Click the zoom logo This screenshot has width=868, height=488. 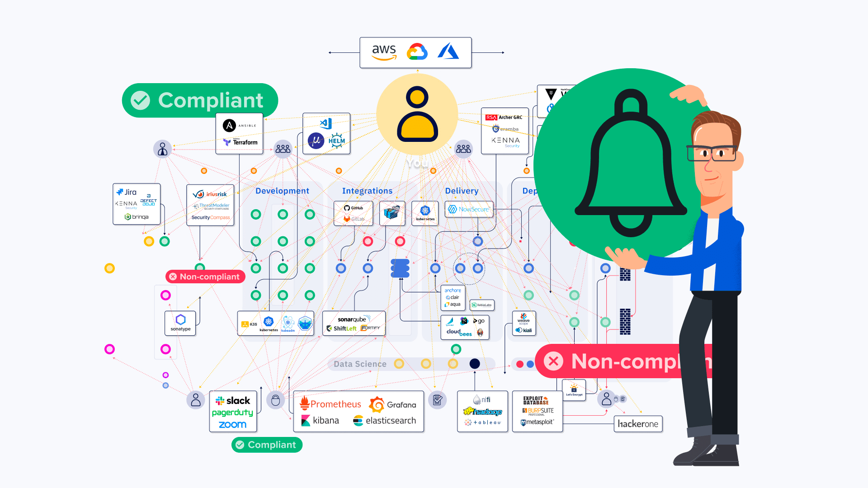point(232,425)
